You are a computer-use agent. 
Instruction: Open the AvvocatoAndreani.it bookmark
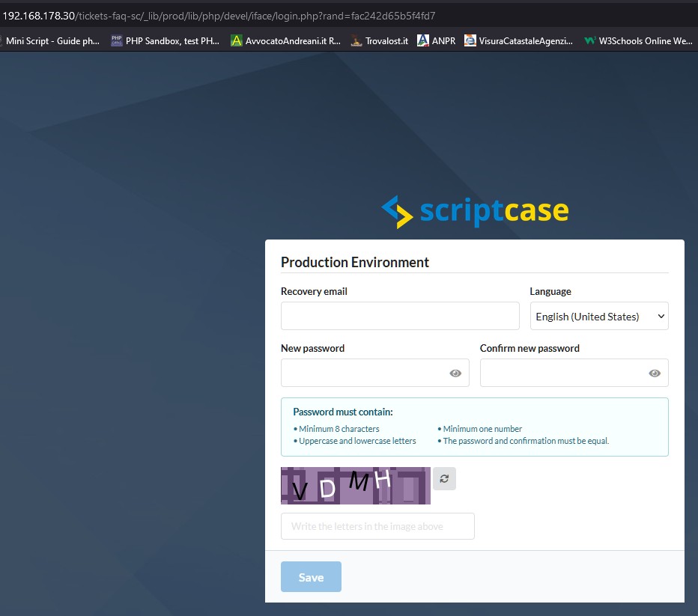tap(286, 41)
